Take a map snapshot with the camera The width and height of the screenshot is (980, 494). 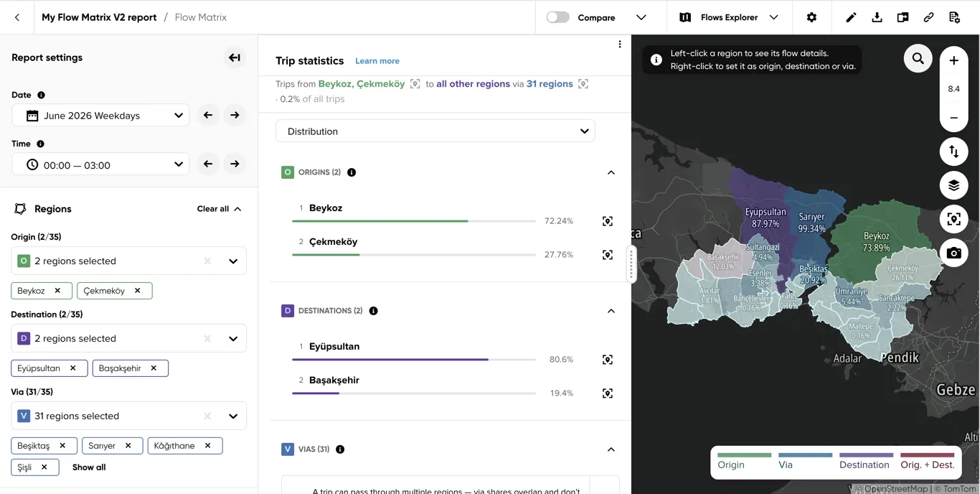click(953, 253)
